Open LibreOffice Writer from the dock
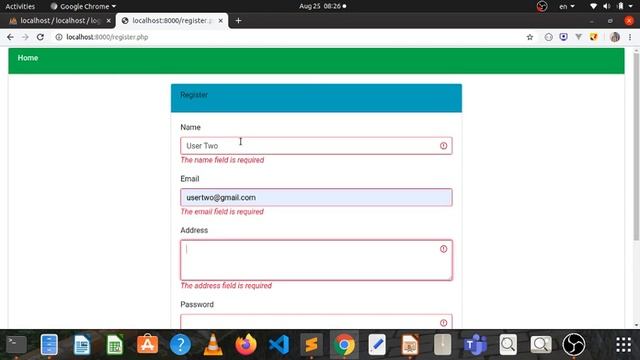Image resolution: width=640 pixels, height=360 pixels. (x=82, y=345)
